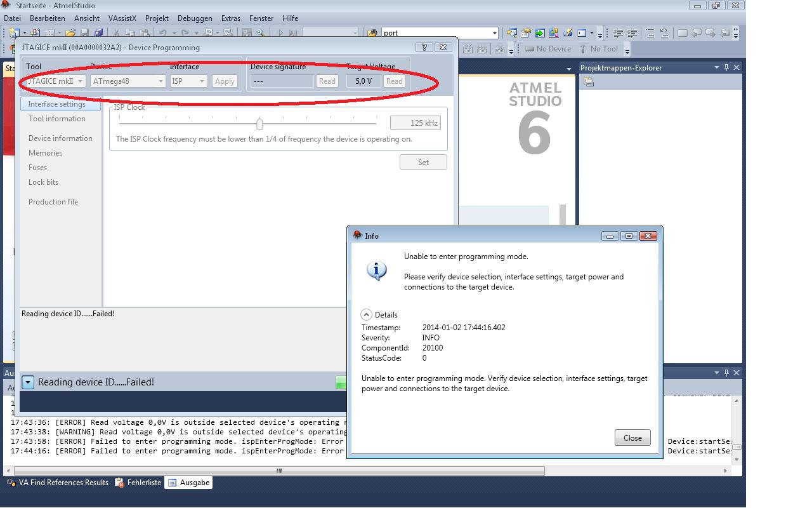Switch to VA Find References Results tab
Image resolution: width=812 pixels, height=508 pixels.
click(58, 483)
